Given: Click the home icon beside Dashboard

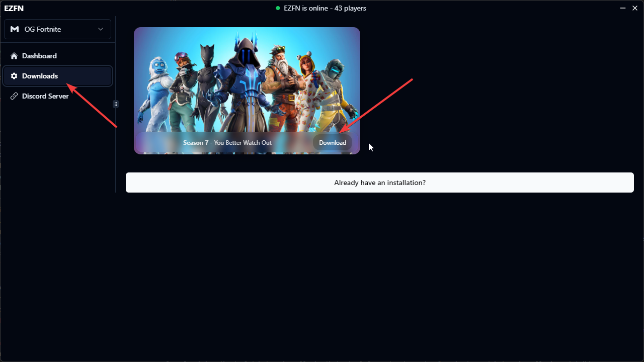Looking at the screenshot, I should (x=14, y=56).
